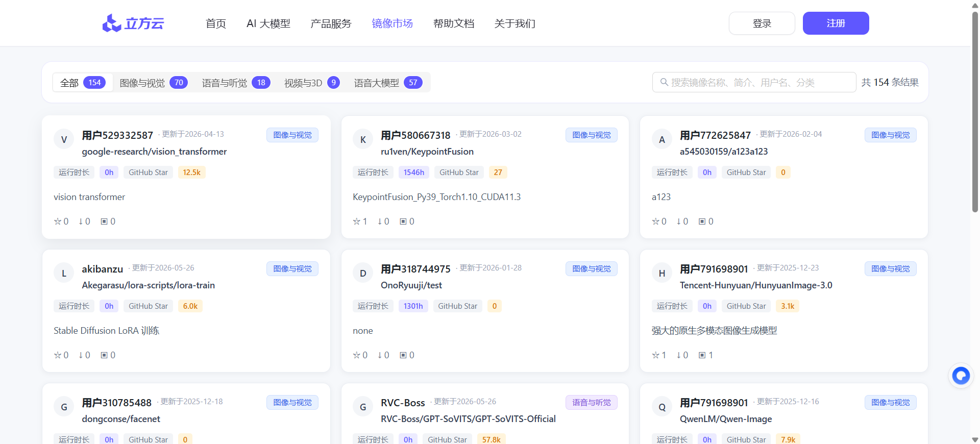
Task: Open the floating chat support bubble
Action: point(961,376)
